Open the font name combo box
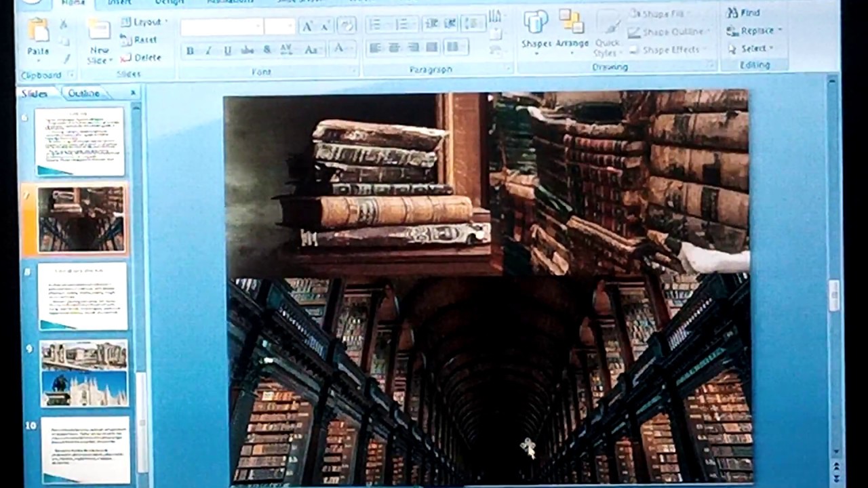The height and width of the screenshot is (488, 868). pos(222,26)
